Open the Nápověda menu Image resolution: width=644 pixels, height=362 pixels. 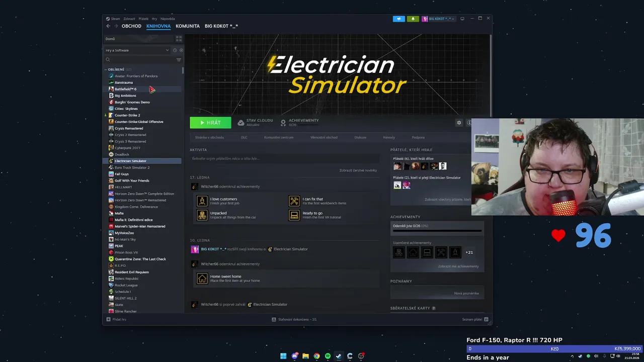(168, 19)
